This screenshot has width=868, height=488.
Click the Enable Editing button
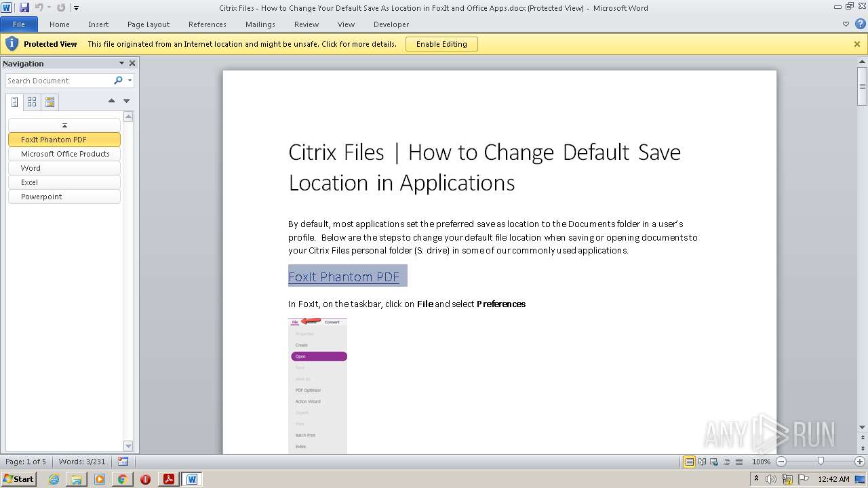(x=441, y=44)
